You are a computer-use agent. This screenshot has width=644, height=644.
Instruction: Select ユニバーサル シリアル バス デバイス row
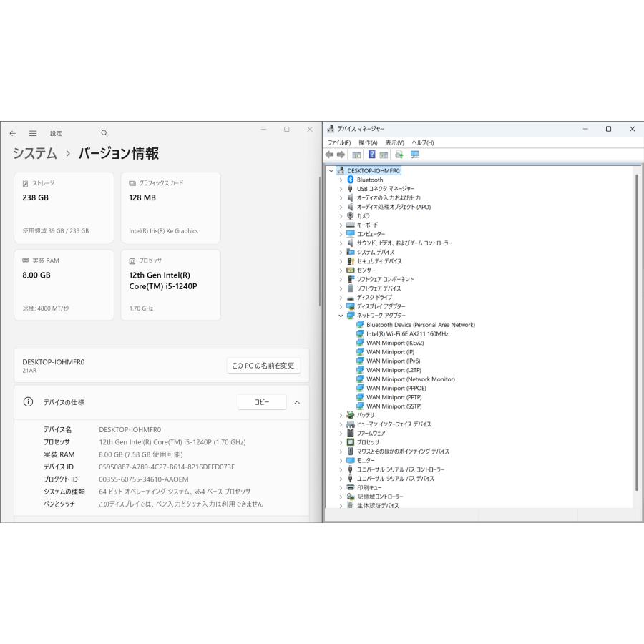pos(395,478)
